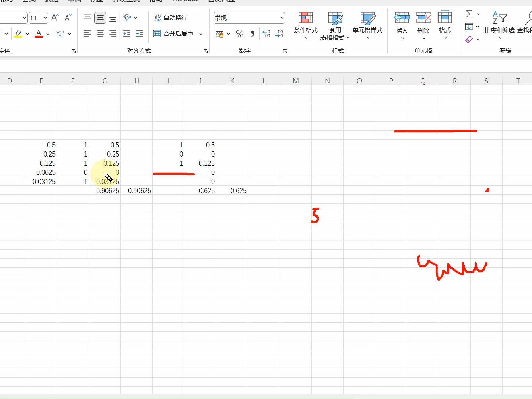532x399 pixels.
Task: Click the 格式 cell format icon
Action: (x=445, y=17)
